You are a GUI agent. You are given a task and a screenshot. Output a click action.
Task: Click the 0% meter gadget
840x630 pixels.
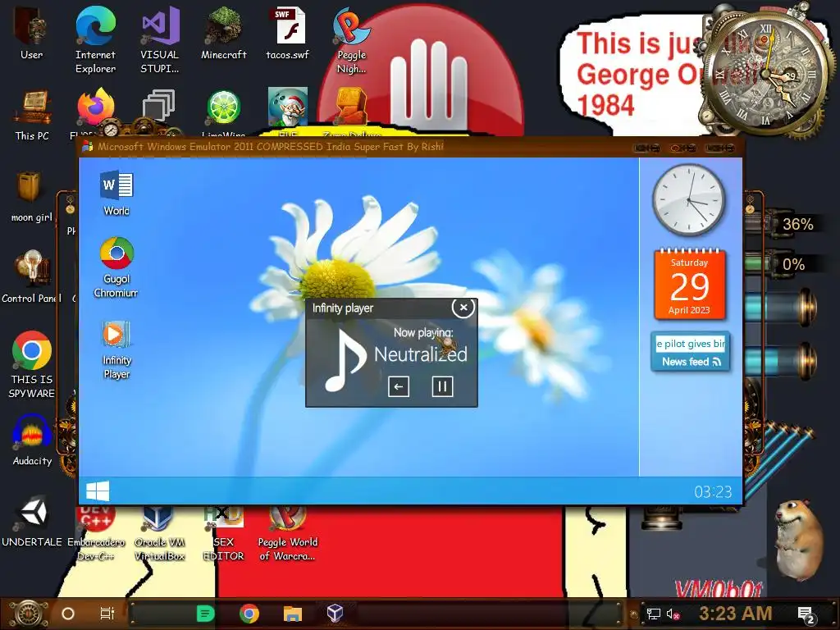coord(787,264)
